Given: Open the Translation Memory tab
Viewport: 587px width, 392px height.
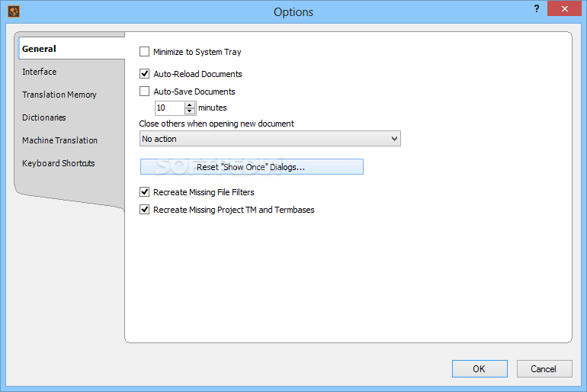Looking at the screenshot, I should 59,95.
